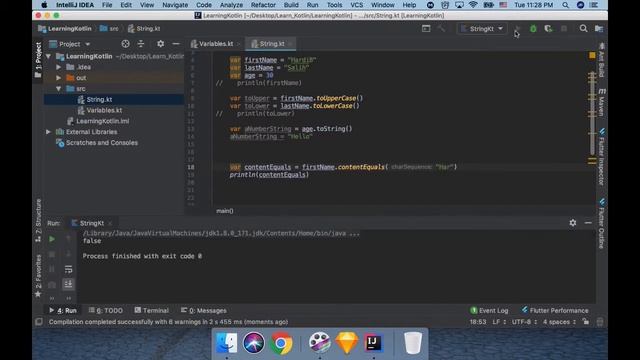Open the StringKt run configuration dropdown
Screen dimensions: 640x360
[482, 29]
